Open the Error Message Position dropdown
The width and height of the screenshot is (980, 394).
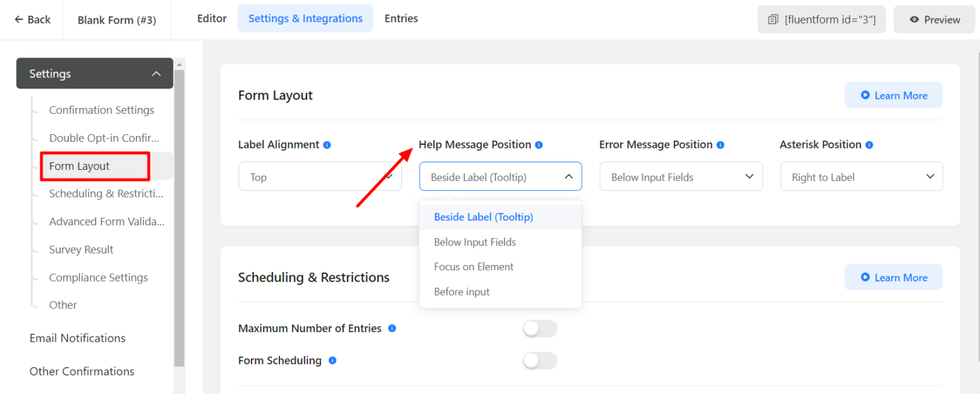point(681,176)
